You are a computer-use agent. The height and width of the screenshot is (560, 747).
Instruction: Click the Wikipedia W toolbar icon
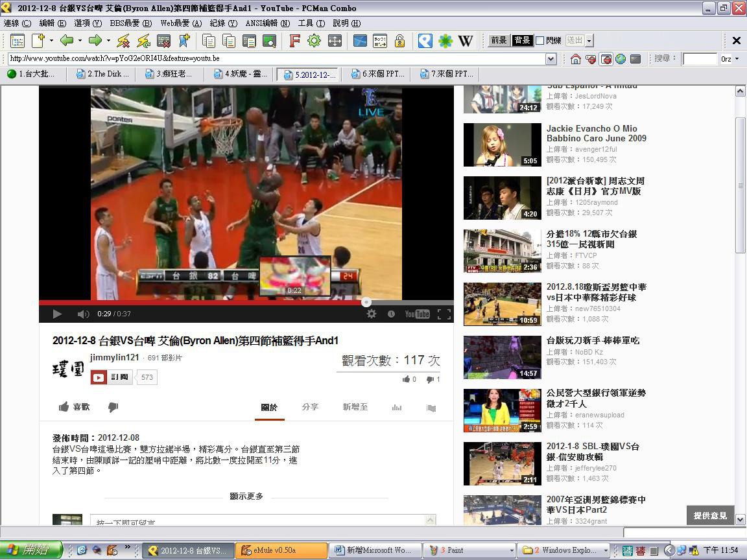coord(466,41)
